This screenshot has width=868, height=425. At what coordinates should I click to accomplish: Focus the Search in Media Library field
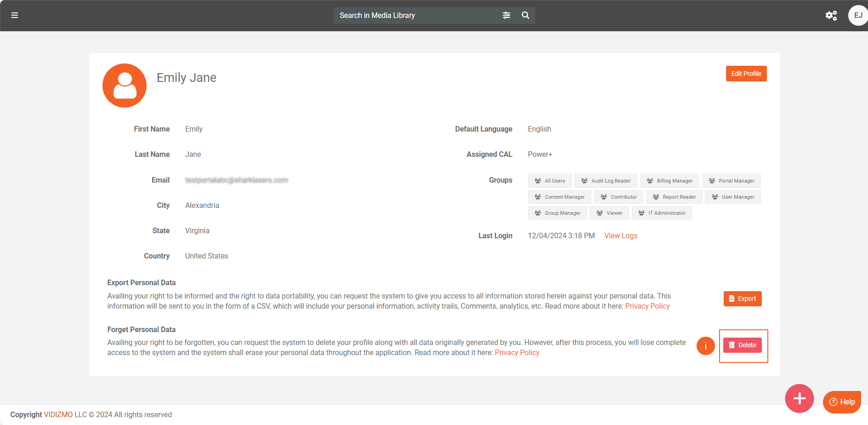[415, 15]
